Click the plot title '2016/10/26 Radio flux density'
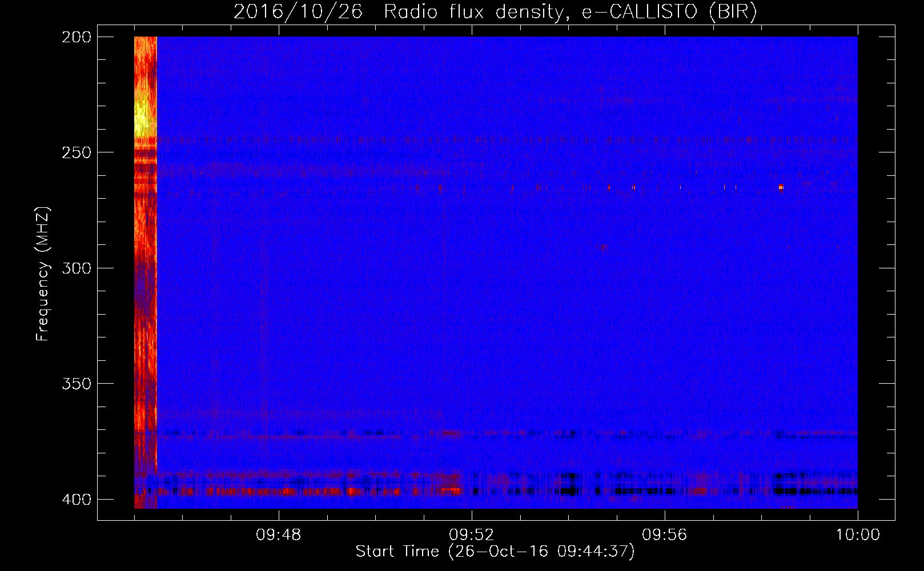Viewport: 924px width, 571px height. (495, 11)
